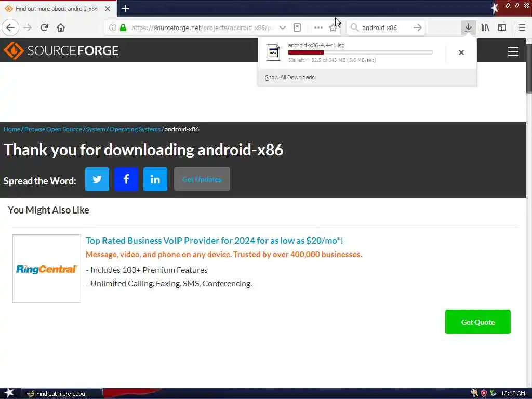
Task: Bookmark this page with the star
Action: 333,28
